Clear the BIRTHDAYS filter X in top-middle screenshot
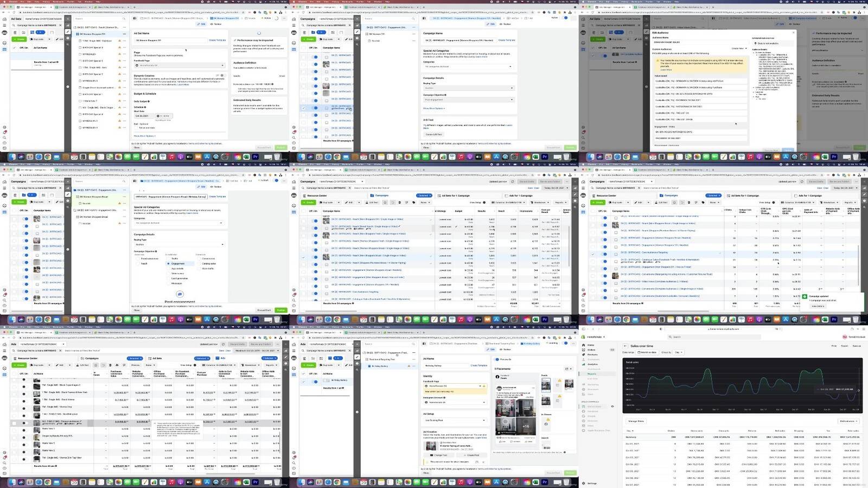Image resolution: width=868 pixels, height=488 pixels. 349,25
